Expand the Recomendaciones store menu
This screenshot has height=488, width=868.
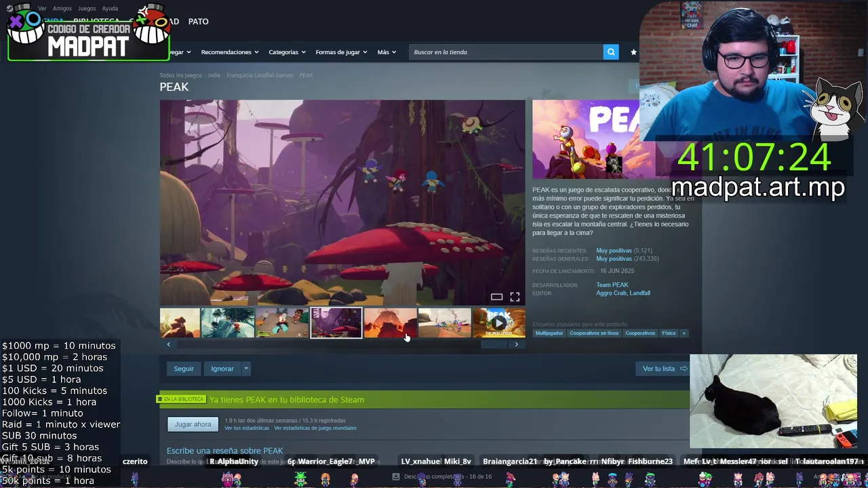[x=230, y=52]
